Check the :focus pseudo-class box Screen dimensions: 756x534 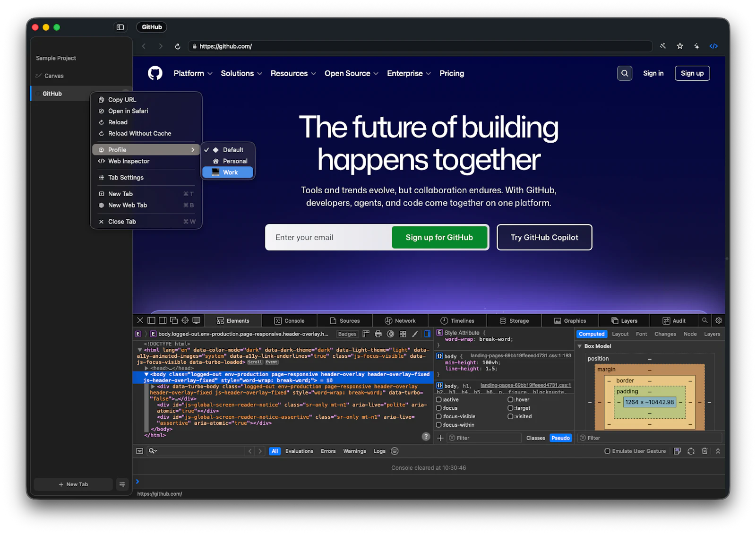[x=438, y=408]
